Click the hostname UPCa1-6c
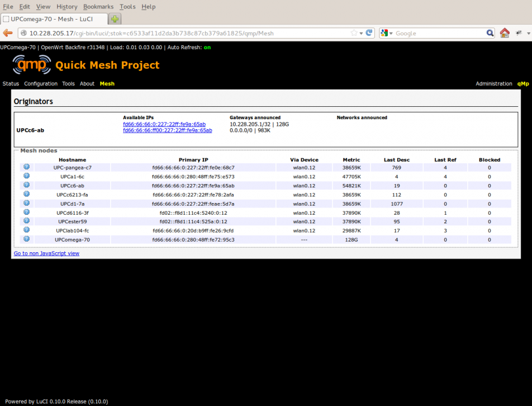 tap(72, 177)
